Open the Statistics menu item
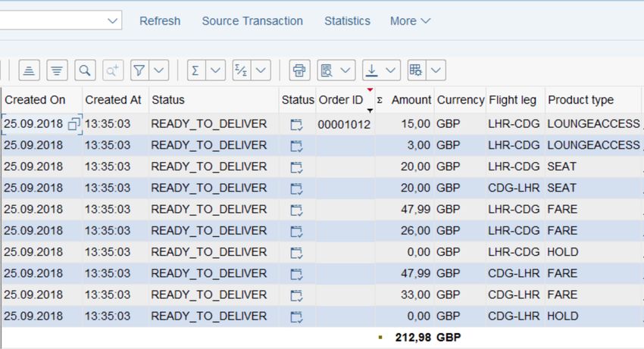The image size is (644, 349). (347, 21)
